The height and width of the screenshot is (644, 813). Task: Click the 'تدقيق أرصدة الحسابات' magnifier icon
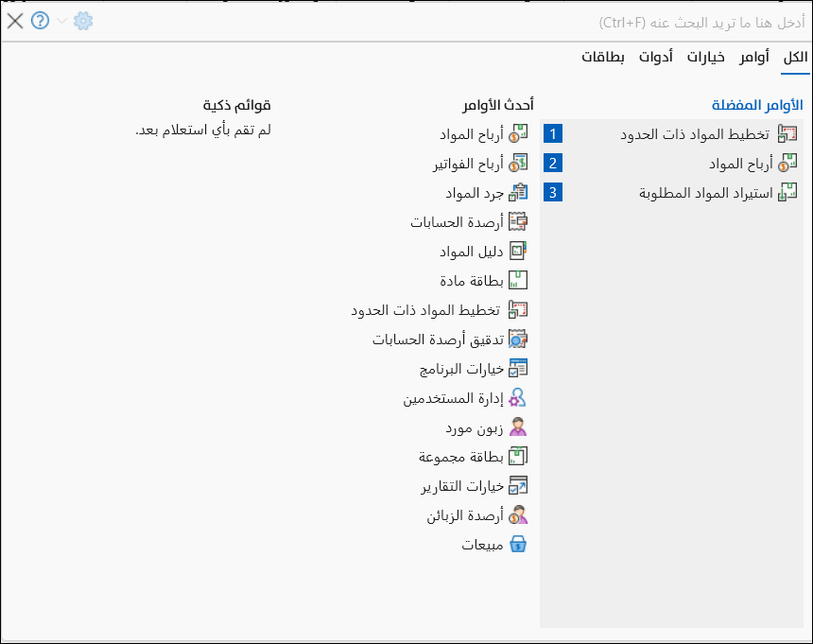click(x=518, y=339)
